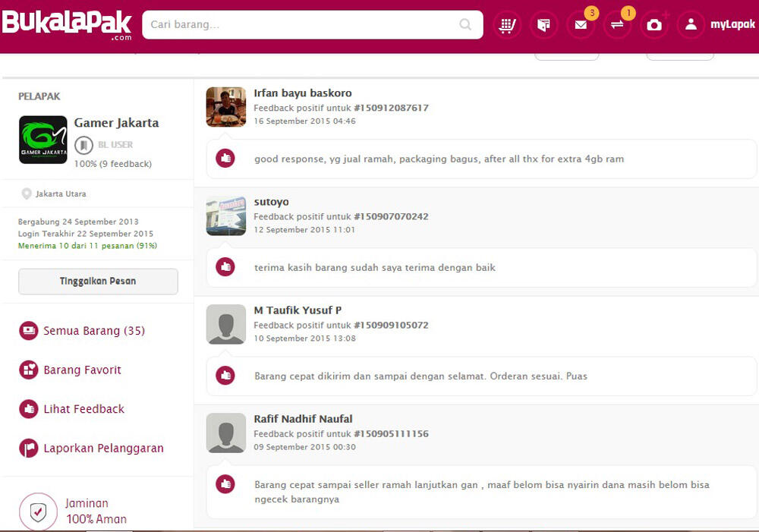Open M Taufik Yusuf P's default avatar
Image resolution: width=759 pixels, height=532 pixels.
[x=226, y=324]
